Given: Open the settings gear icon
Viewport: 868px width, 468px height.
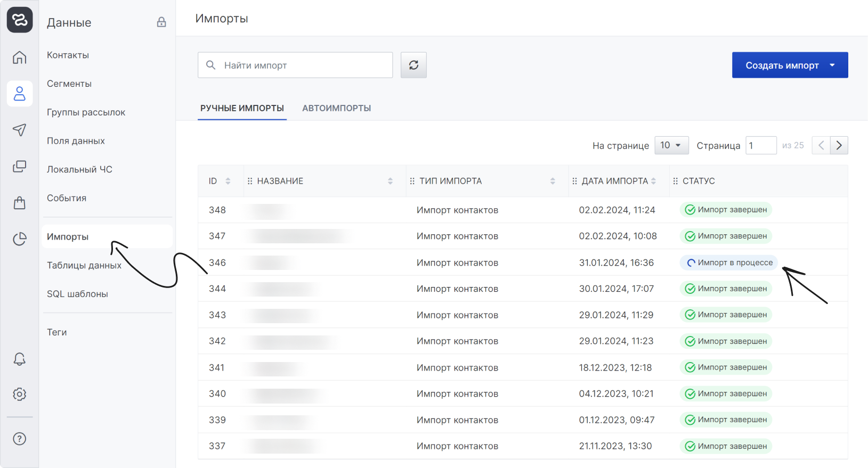Looking at the screenshot, I should (x=20, y=394).
